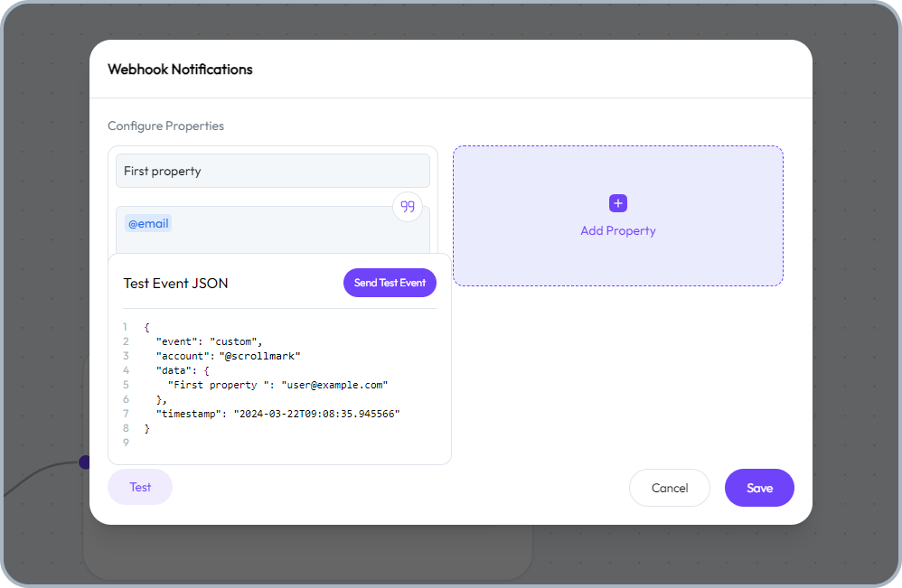Click the purple node connector dot on the canvas
The image size is (902, 588).
pyautogui.click(x=84, y=462)
